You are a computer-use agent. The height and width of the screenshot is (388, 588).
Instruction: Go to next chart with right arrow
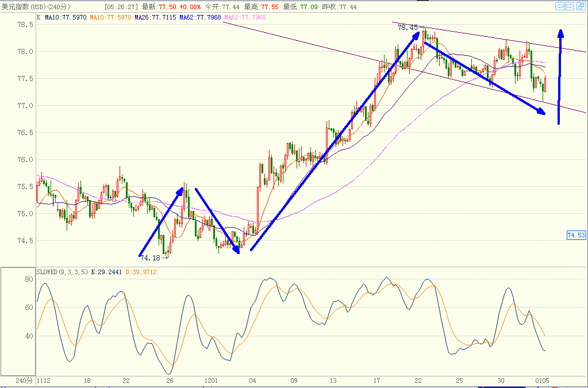point(569,6)
